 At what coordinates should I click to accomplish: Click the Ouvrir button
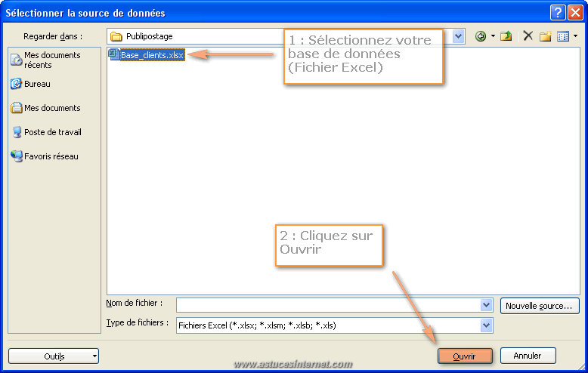pyautogui.click(x=465, y=356)
